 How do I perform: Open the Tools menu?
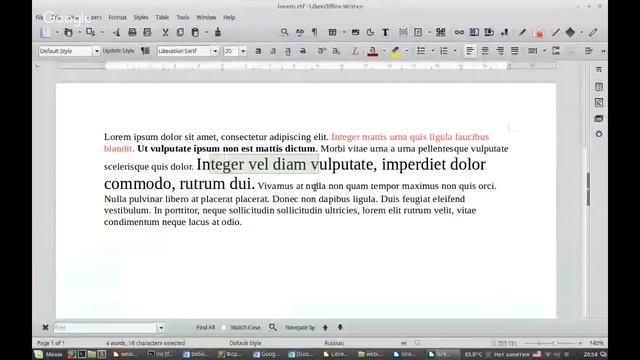click(x=183, y=18)
